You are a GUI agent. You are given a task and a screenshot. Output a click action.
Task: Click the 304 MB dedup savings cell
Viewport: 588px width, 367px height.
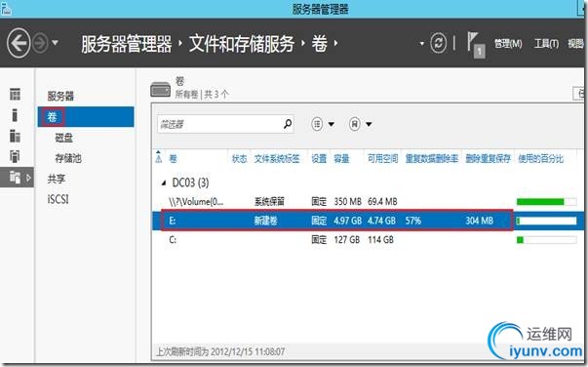tap(479, 221)
